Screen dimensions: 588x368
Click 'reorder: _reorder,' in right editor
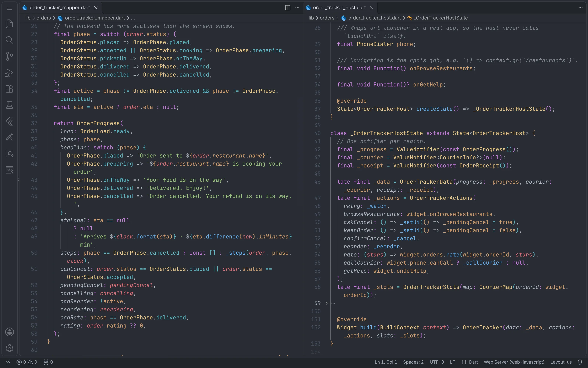[373, 247]
